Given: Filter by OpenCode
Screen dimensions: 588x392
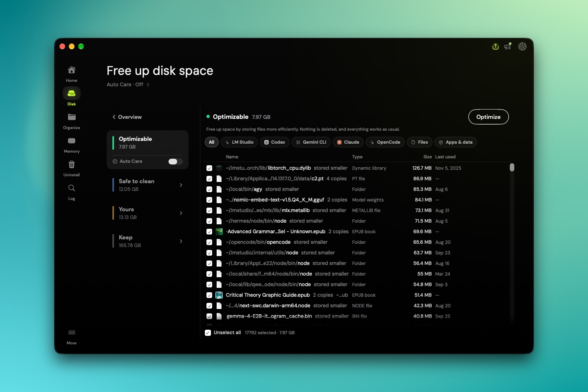Looking at the screenshot, I should 385,142.
